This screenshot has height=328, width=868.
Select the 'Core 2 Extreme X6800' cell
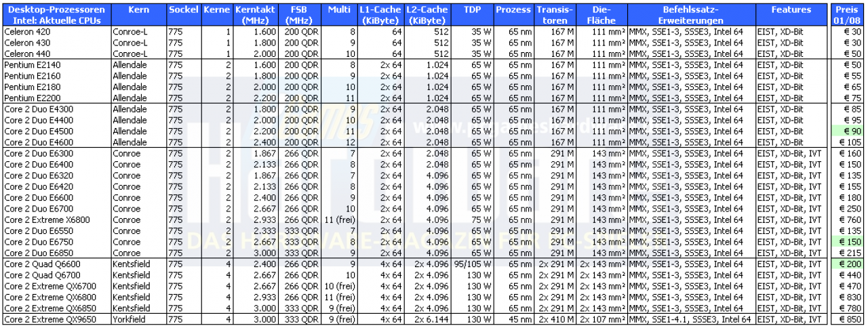point(57,220)
